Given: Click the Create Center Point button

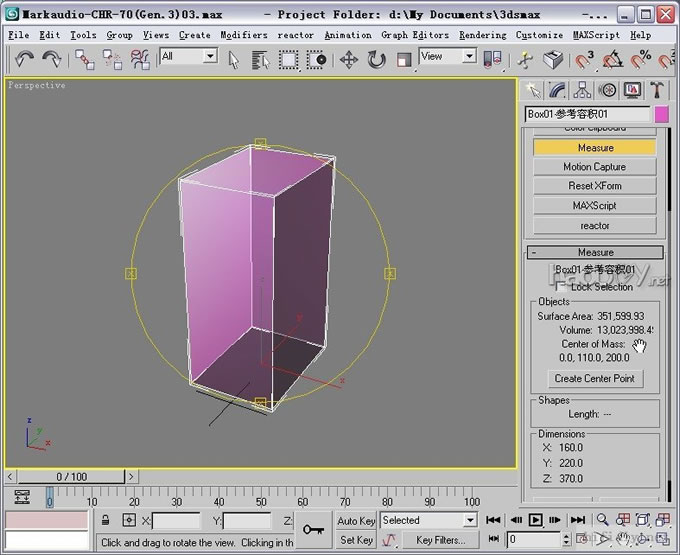Looking at the screenshot, I should (594, 378).
